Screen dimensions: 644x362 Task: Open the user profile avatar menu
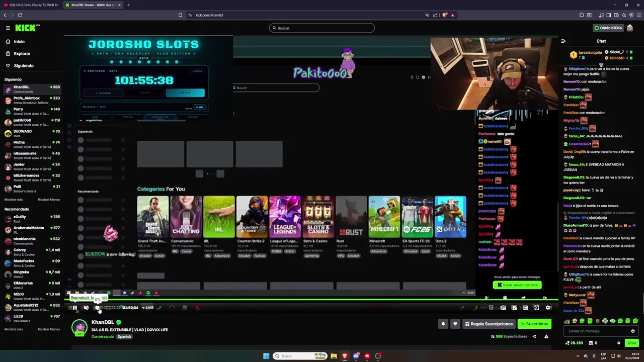630,28
